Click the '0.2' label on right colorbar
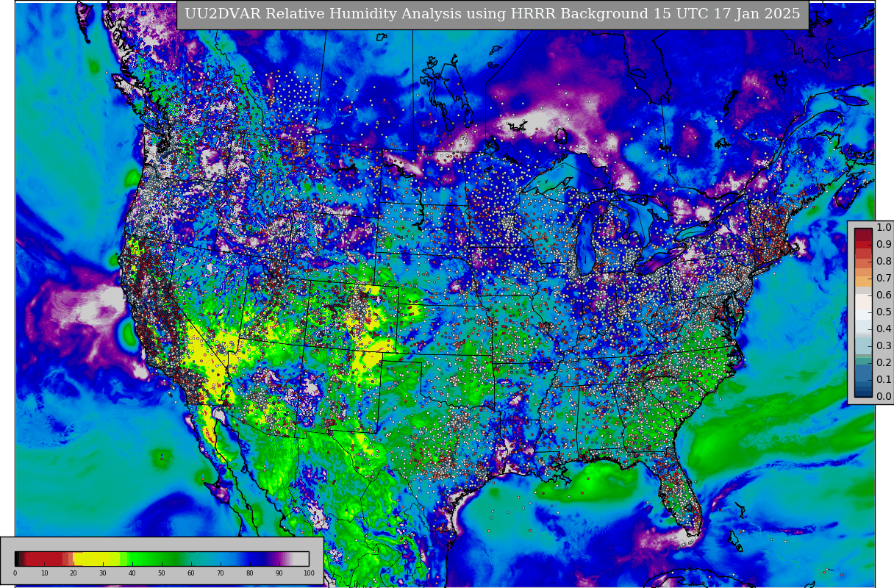The height and width of the screenshot is (588, 894). (884, 362)
